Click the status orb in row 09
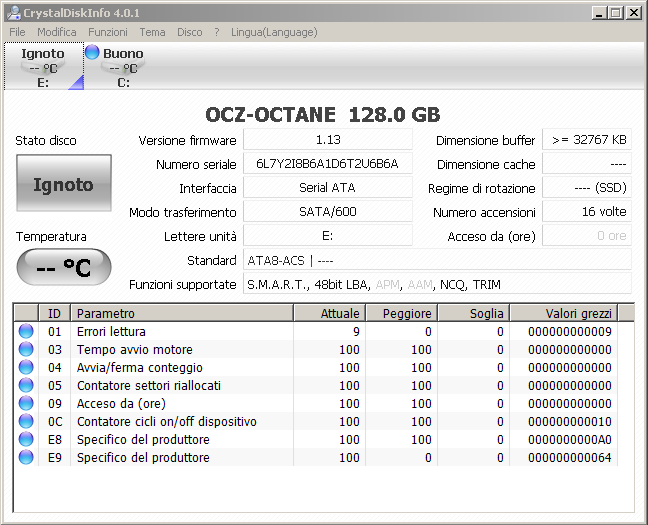 pyautogui.click(x=26, y=403)
